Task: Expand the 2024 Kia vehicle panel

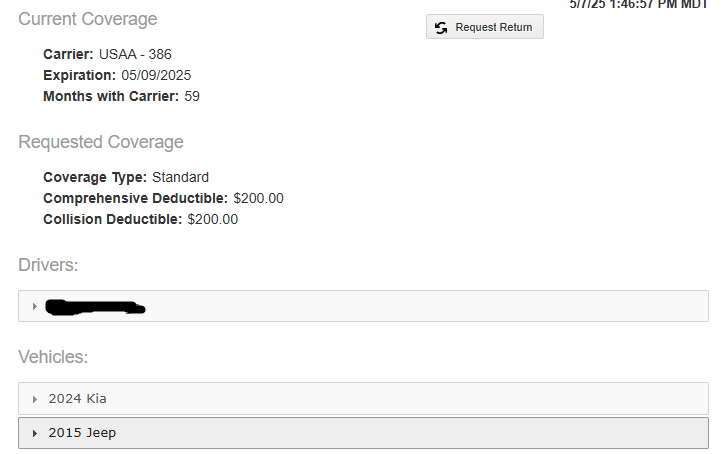Action: [x=77, y=399]
